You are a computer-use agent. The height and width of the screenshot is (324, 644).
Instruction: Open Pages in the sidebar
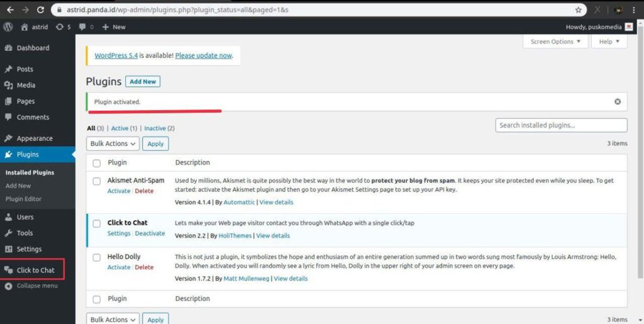pos(25,101)
